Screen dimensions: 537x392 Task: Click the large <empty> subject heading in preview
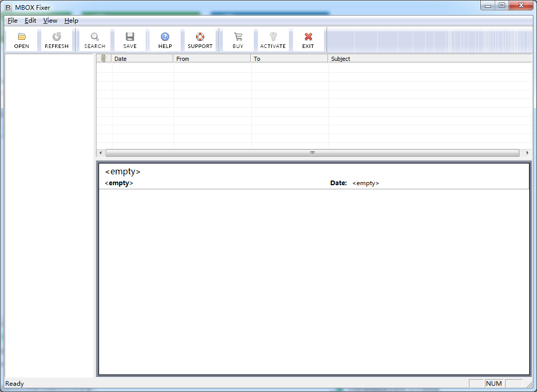(x=123, y=172)
